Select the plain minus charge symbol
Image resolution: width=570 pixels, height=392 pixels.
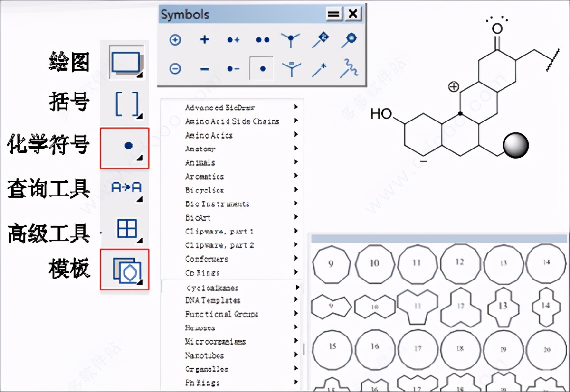204,69
